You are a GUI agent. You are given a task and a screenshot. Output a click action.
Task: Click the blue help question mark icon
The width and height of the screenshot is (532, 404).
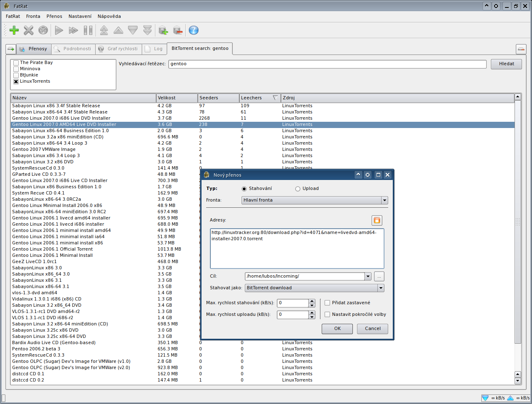(193, 30)
